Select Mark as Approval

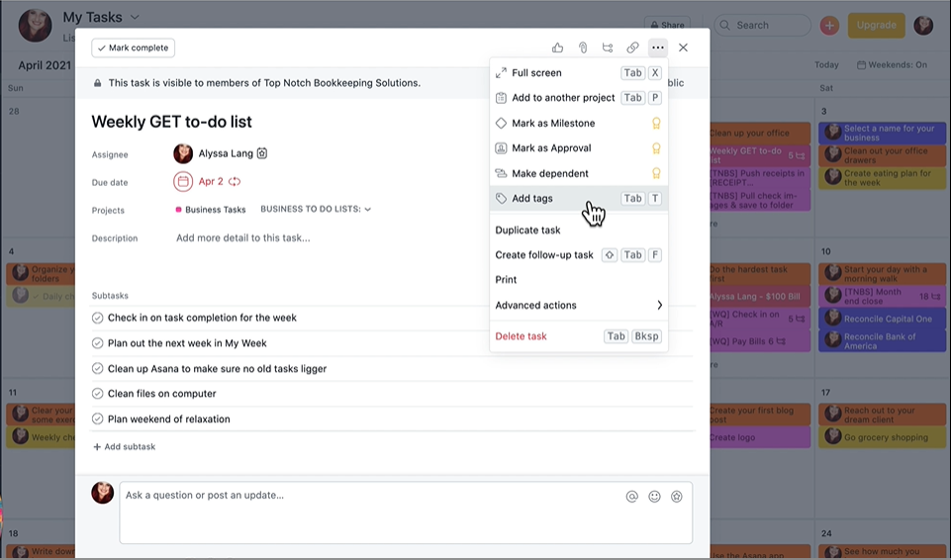[579, 147]
